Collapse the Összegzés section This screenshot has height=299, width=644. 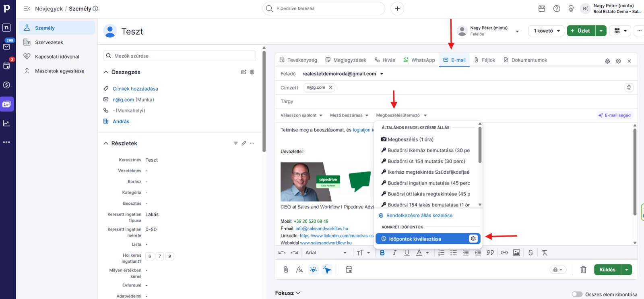coord(106,72)
